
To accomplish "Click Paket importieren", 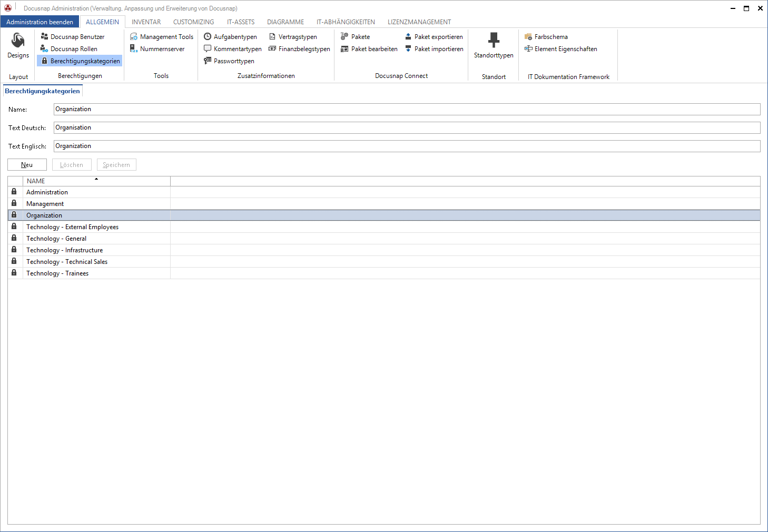I will pyautogui.click(x=434, y=49).
